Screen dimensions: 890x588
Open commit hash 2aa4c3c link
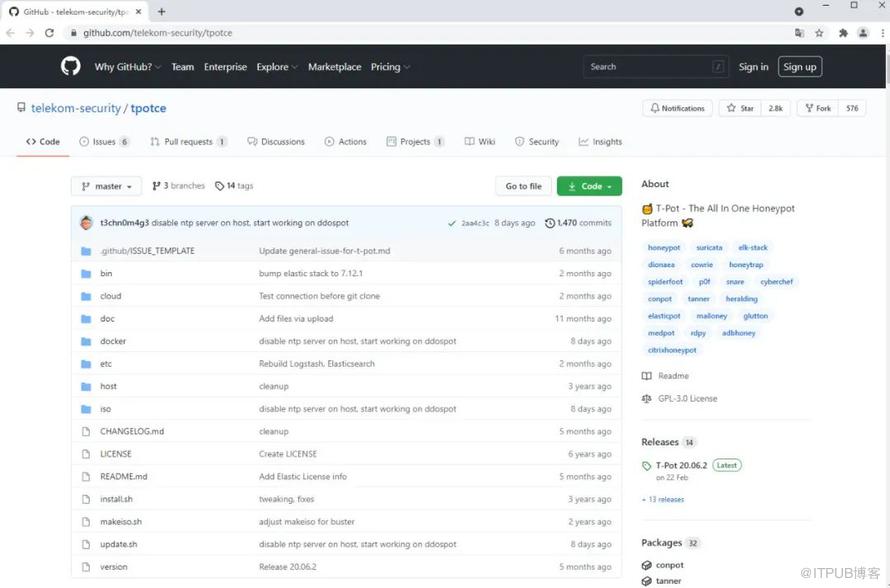click(475, 223)
